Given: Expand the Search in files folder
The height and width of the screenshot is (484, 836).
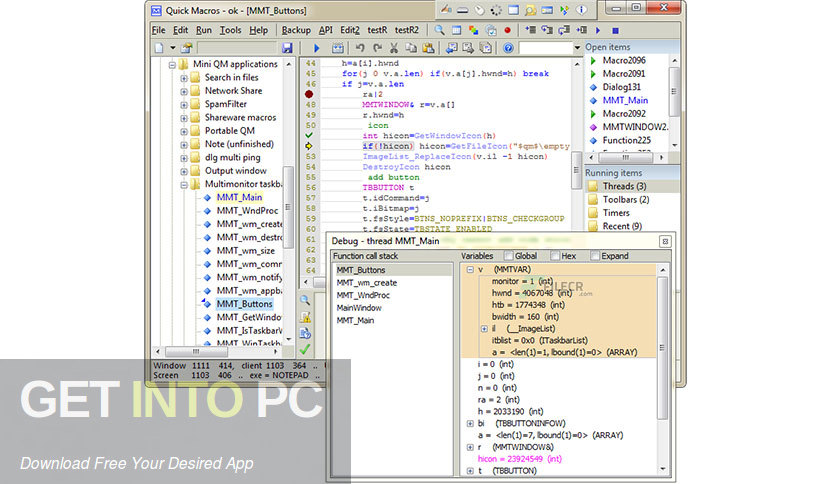Looking at the screenshot, I should tap(183, 78).
